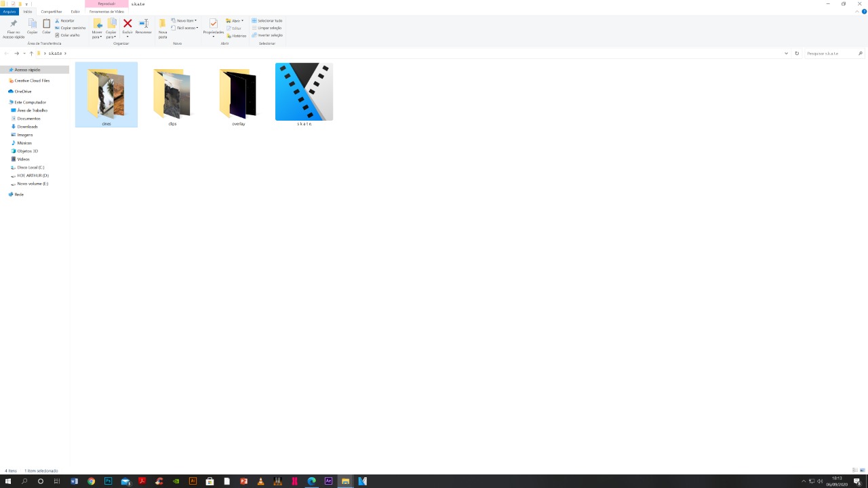Image resolution: width=868 pixels, height=488 pixels.
Task: Switch to details view layout
Action: click(854, 470)
